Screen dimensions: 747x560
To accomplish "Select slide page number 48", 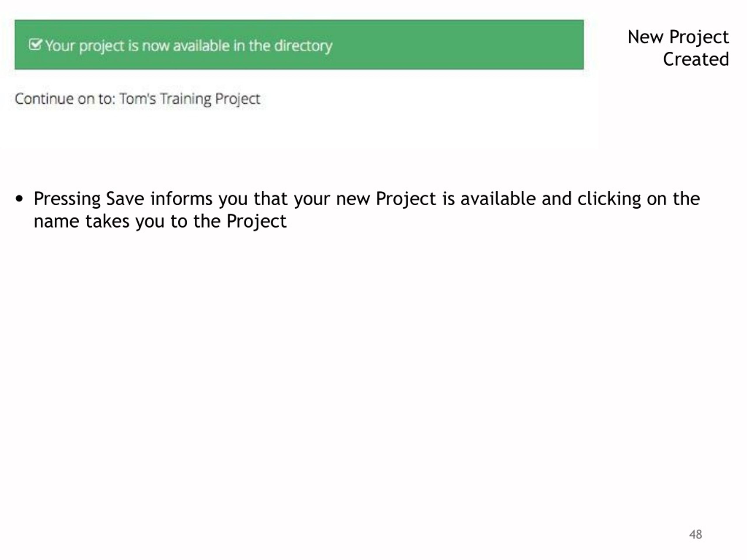I will pyautogui.click(x=695, y=535).
